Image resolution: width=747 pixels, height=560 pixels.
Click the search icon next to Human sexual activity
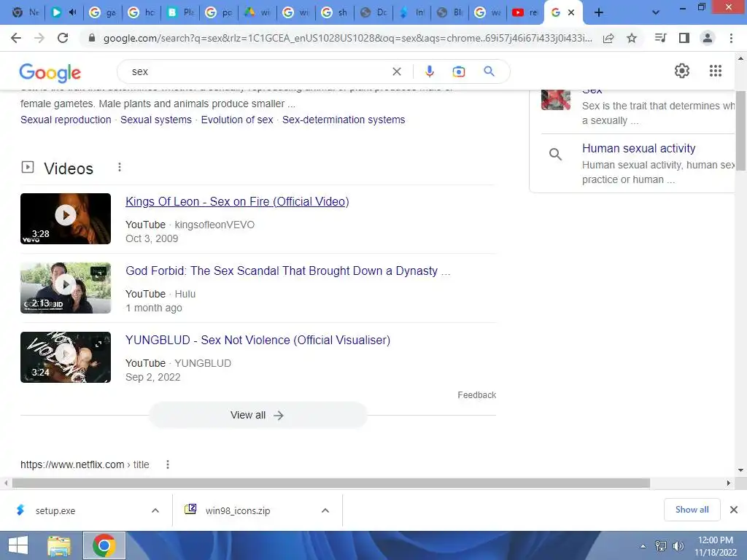tap(555, 155)
